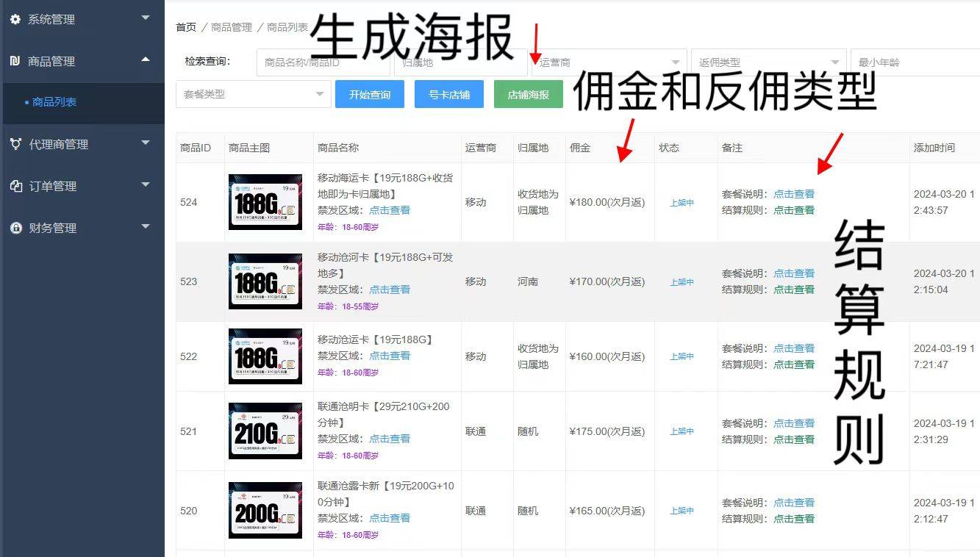Open 结算规则 点击查看 for product 523
Image resolution: width=980 pixels, height=557 pixels.
click(x=795, y=289)
